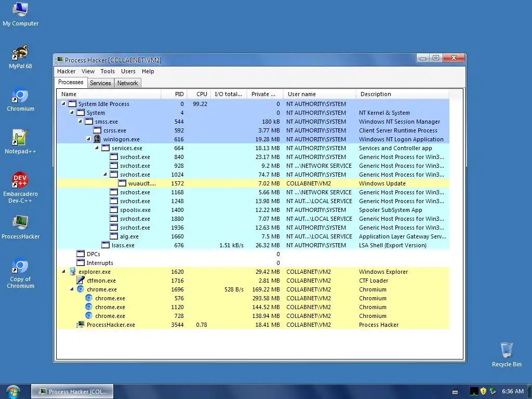The width and height of the screenshot is (532, 399).
Task: Click 99.22 CPU value
Action: pyautogui.click(x=200, y=104)
